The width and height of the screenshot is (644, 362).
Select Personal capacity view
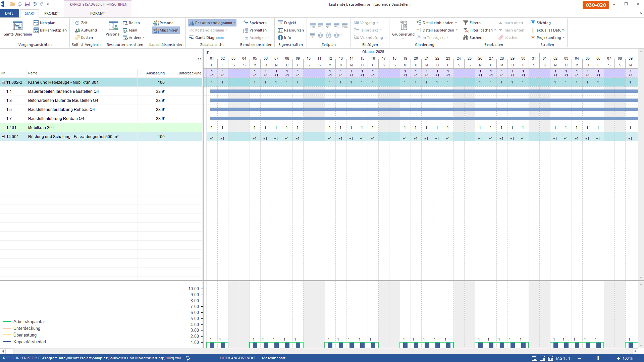pyautogui.click(x=164, y=23)
